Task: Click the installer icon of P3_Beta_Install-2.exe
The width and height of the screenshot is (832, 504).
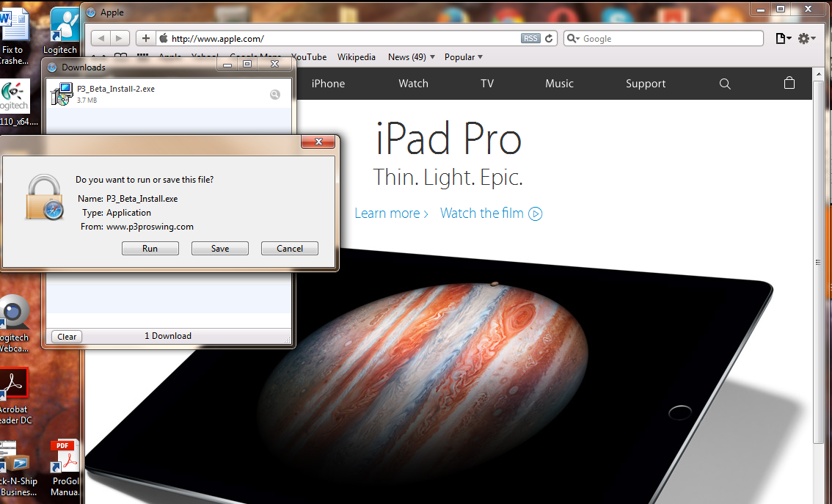Action: click(62, 94)
